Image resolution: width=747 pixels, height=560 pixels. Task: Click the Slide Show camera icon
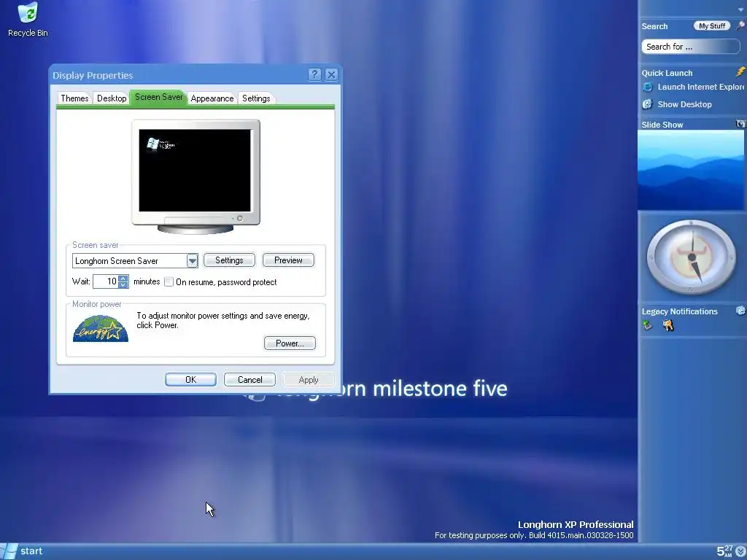pos(741,124)
